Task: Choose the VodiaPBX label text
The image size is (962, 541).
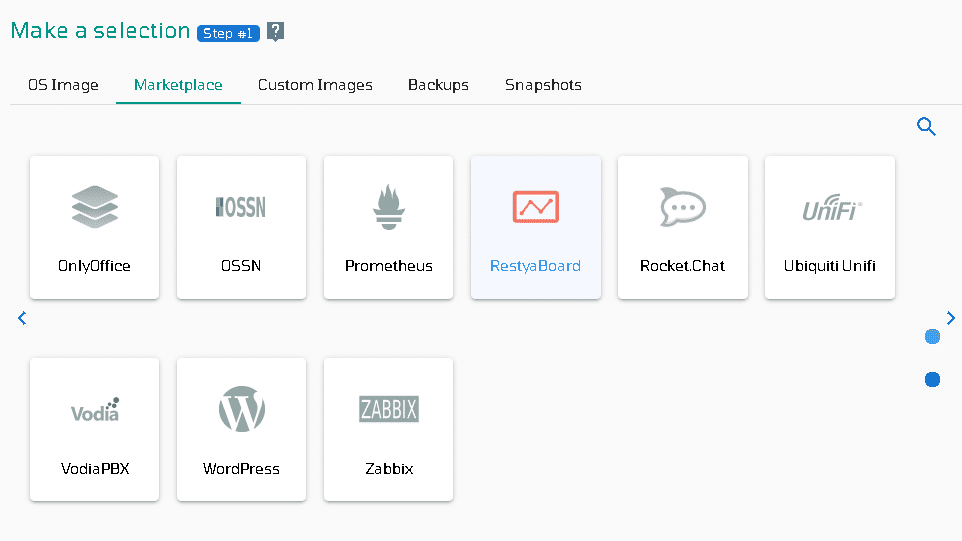Action: (x=94, y=469)
